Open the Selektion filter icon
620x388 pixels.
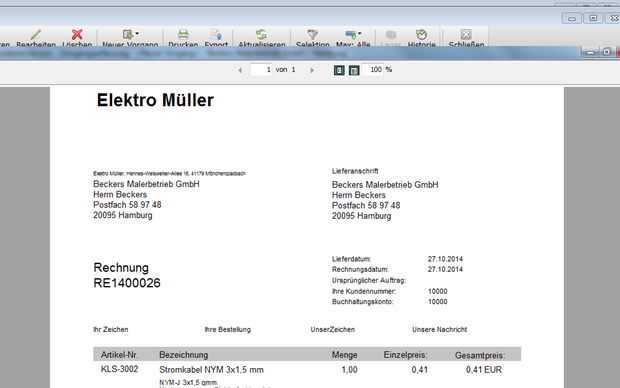(x=312, y=34)
